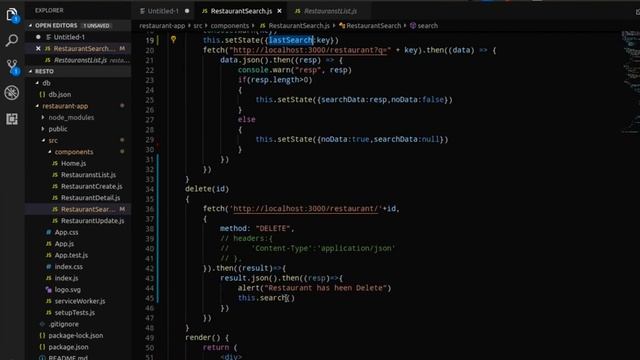The height and width of the screenshot is (360, 640).
Task: Collapse the Open Editors section
Action: (30, 25)
